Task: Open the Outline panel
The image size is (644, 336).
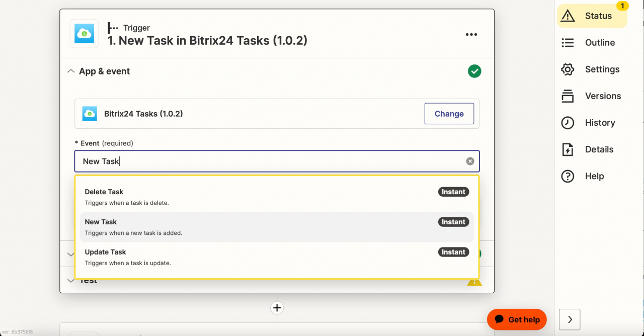Action: point(588,43)
